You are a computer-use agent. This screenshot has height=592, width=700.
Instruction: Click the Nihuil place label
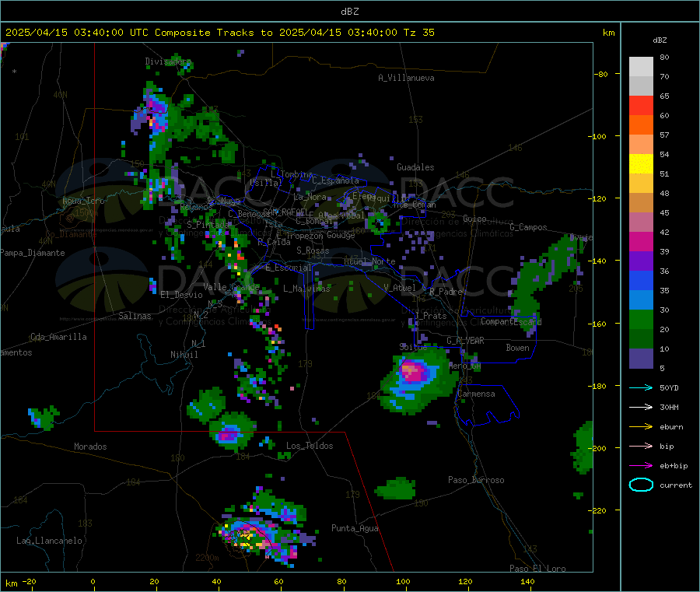pos(184,355)
